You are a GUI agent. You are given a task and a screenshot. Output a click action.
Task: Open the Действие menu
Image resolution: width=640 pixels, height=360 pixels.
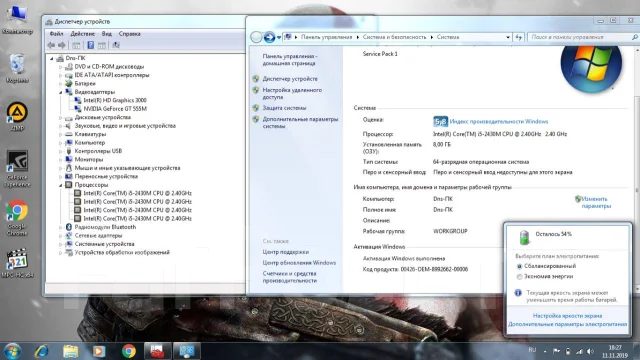(82, 34)
